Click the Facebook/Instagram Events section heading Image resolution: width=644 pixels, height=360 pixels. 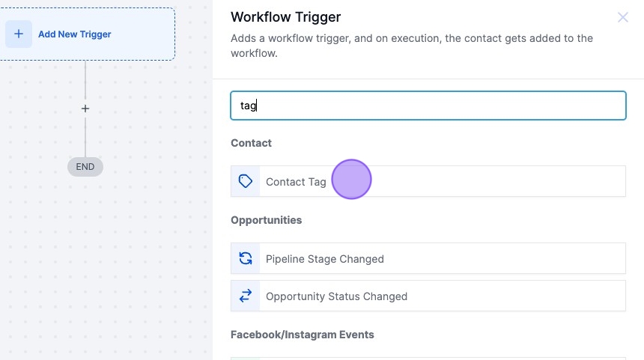coord(302,335)
